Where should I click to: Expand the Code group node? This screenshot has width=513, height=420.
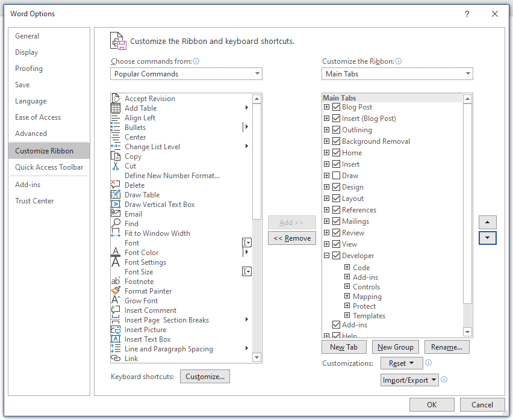[x=347, y=267]
